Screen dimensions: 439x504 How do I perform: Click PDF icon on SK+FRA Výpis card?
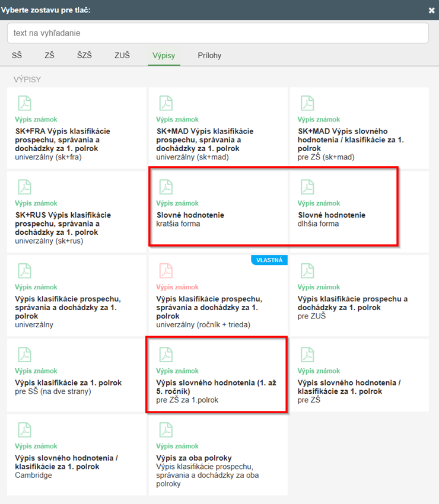pyautogui.click(x=24, y=103)
